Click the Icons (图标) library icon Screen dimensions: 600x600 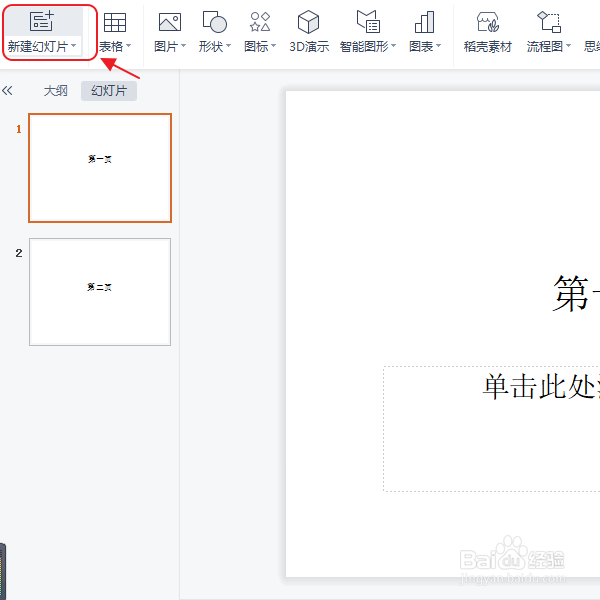pos(260,22)
